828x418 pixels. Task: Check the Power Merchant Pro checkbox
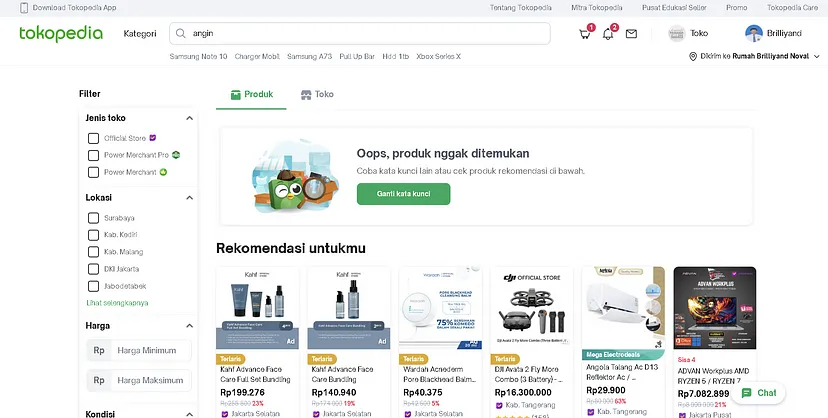[x=93, y=155]
